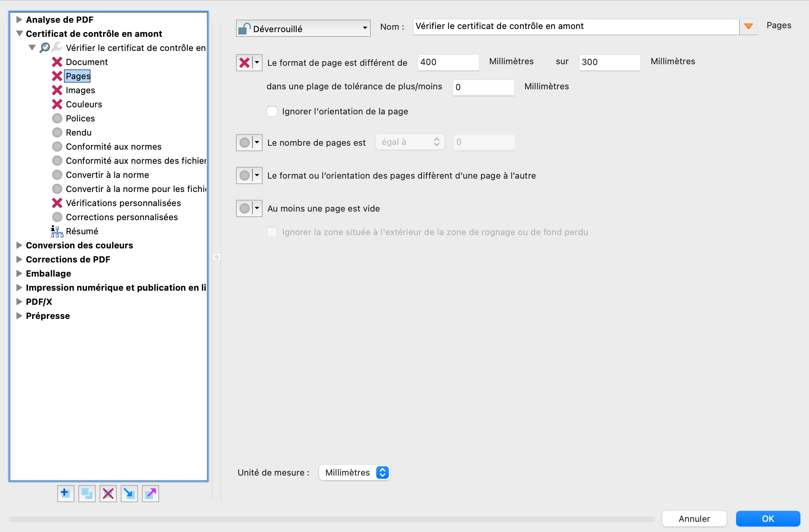Open the Déverrouillé lock dropdown

(303, 29)
